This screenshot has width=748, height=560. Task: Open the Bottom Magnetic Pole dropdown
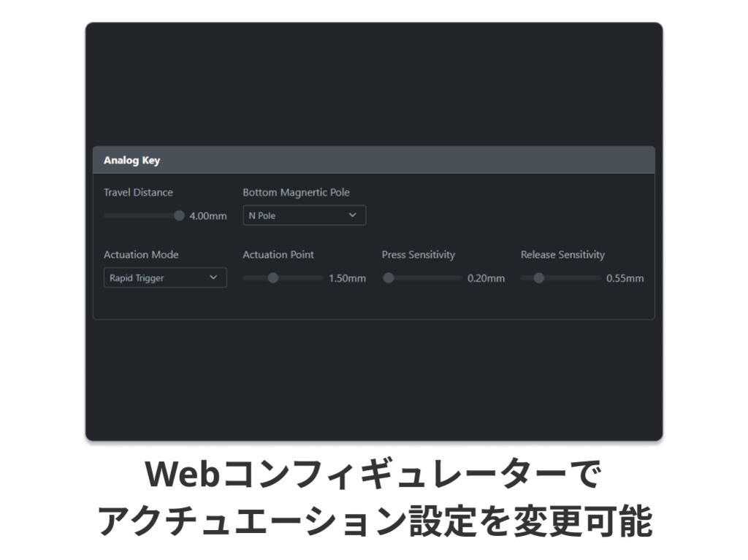point(304,215)
